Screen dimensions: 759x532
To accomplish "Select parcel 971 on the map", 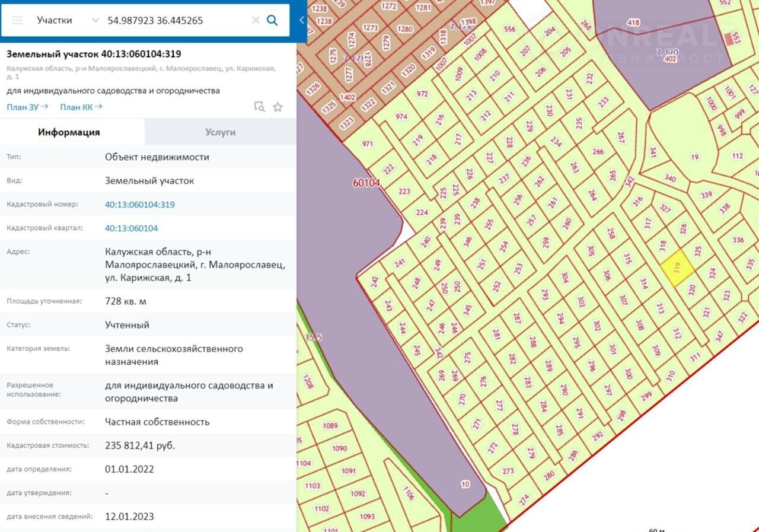I will [368, 144].
